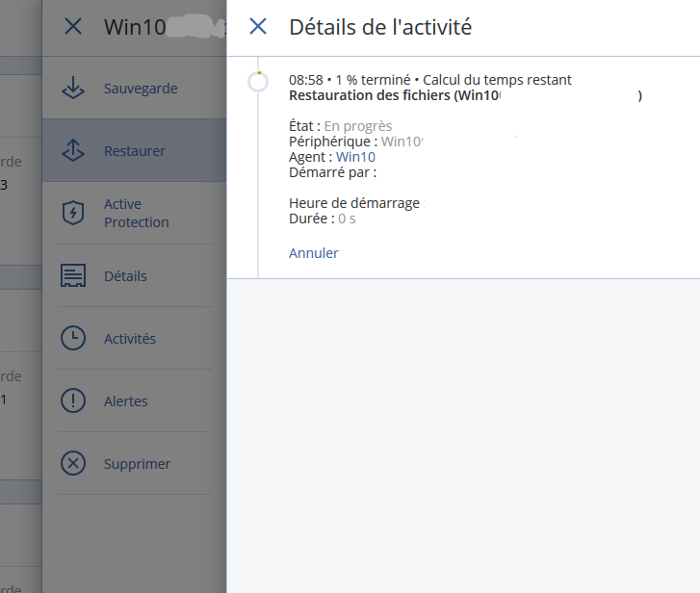The width and height of the screenshot is (700, 593).
Task: Click the Restaurer upload arrow icon
Action: click(x=73, y=150)
